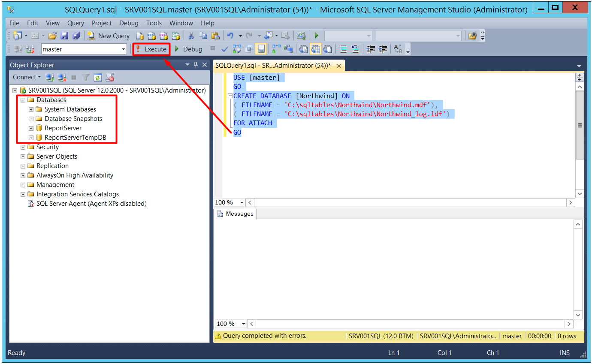This screenshot has width=592, height=364.
Task: Click the Undo arrow icon
Action: (230, 36)
